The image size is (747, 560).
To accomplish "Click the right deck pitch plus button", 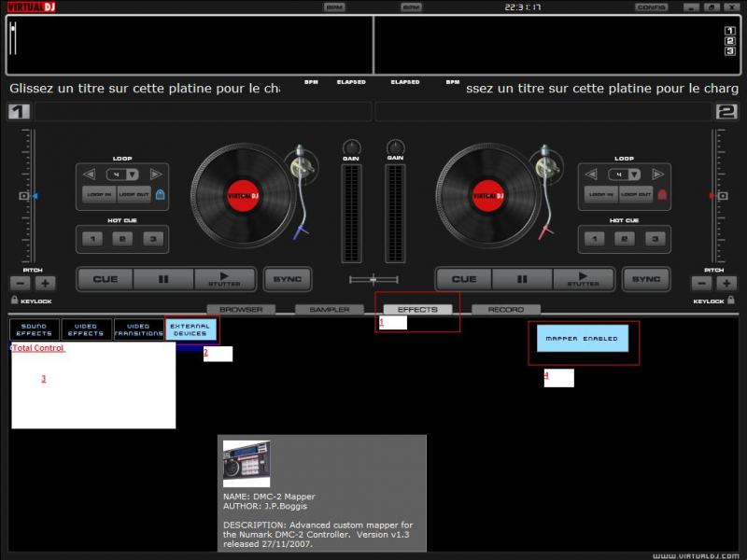I will [x=726, y=283].
